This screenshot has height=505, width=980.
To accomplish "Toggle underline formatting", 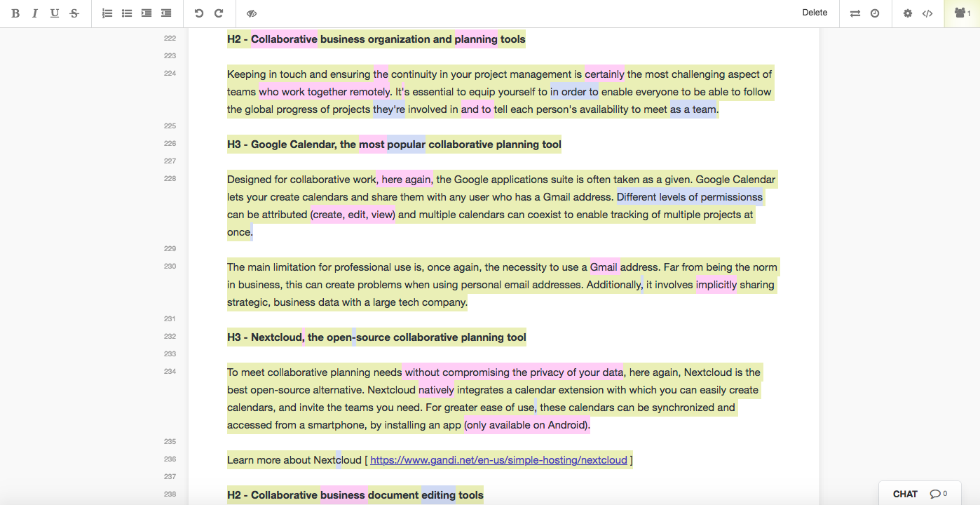I will pyautogui.click(x=55, y=13).
